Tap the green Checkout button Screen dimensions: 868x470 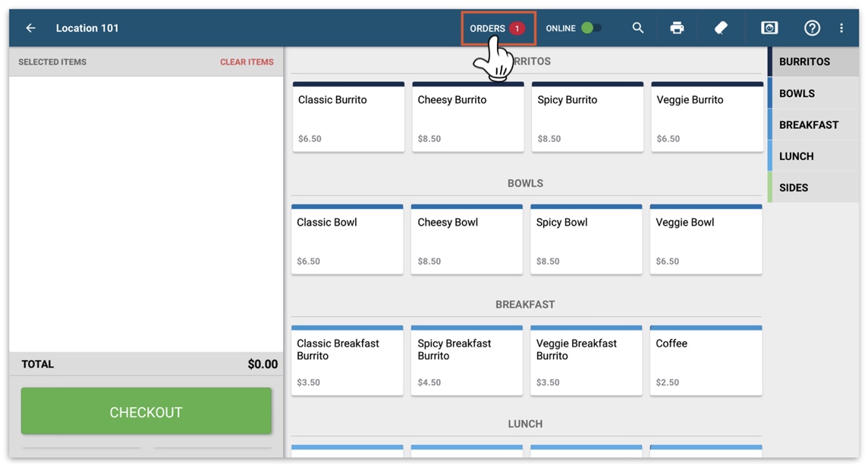pos(146,412)
